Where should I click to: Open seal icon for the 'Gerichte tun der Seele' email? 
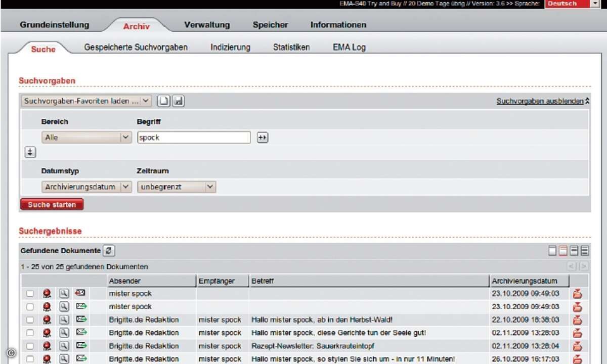tap(47, 333)
